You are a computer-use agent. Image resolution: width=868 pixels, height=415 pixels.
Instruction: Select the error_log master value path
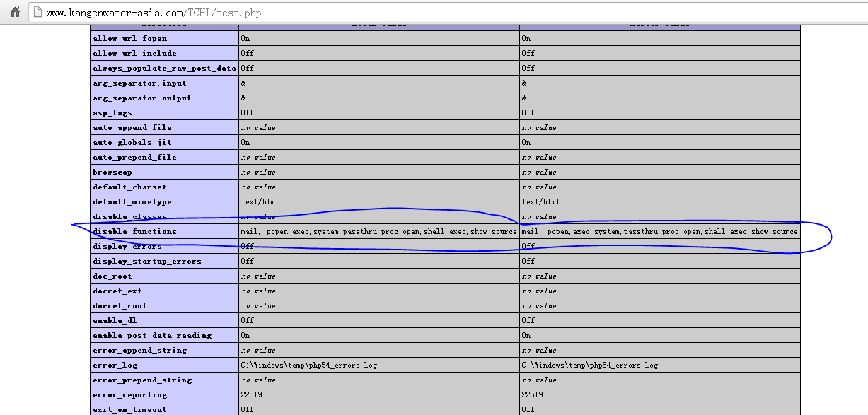click(589, 365)
